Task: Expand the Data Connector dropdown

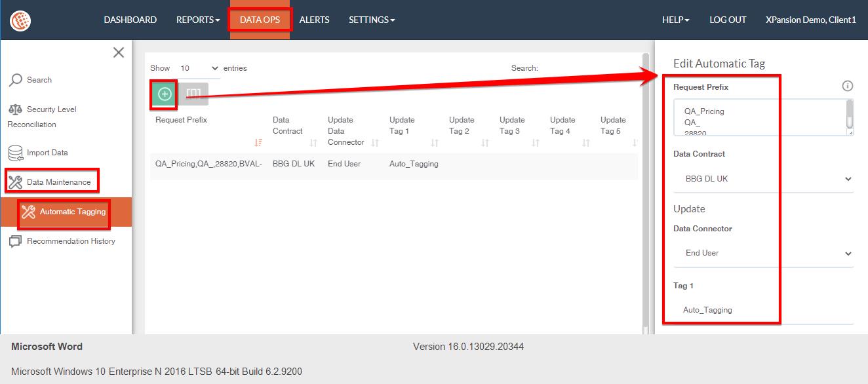Action: click(x=763, y=253)
